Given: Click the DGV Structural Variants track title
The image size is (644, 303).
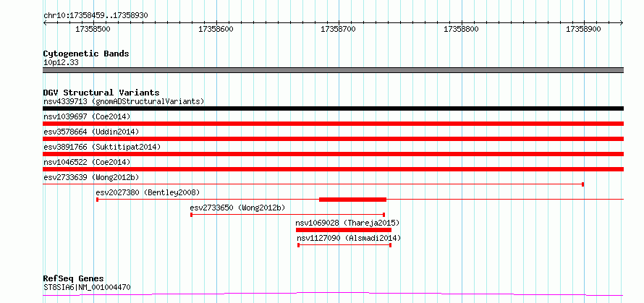Looking at the screenshot, I should click(x=101, y=93).
